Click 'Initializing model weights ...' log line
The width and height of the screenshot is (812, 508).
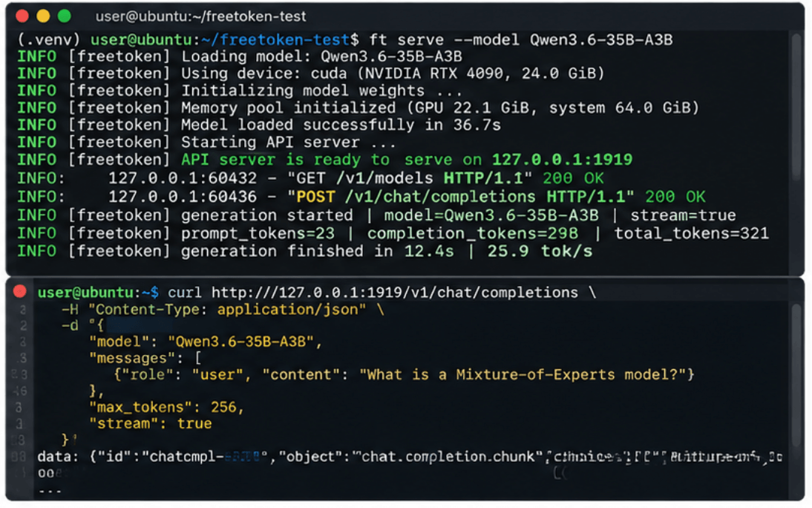coord(240,91)
